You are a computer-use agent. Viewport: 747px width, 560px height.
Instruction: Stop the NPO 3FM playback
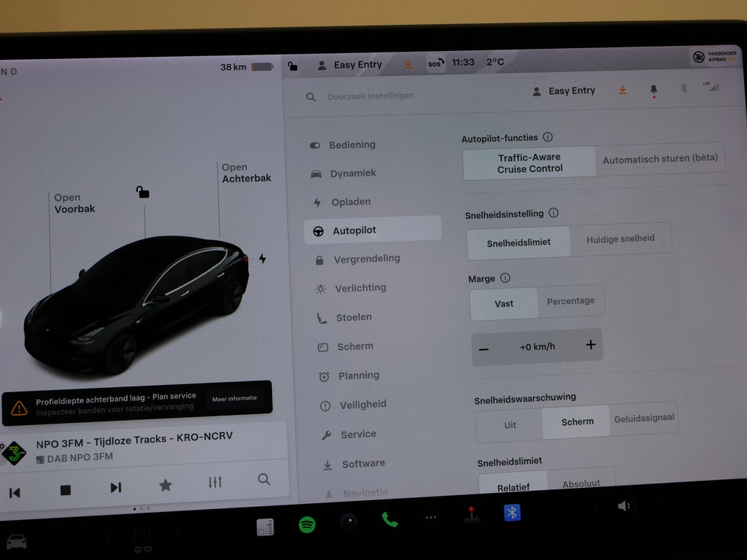tap(66, 490)
